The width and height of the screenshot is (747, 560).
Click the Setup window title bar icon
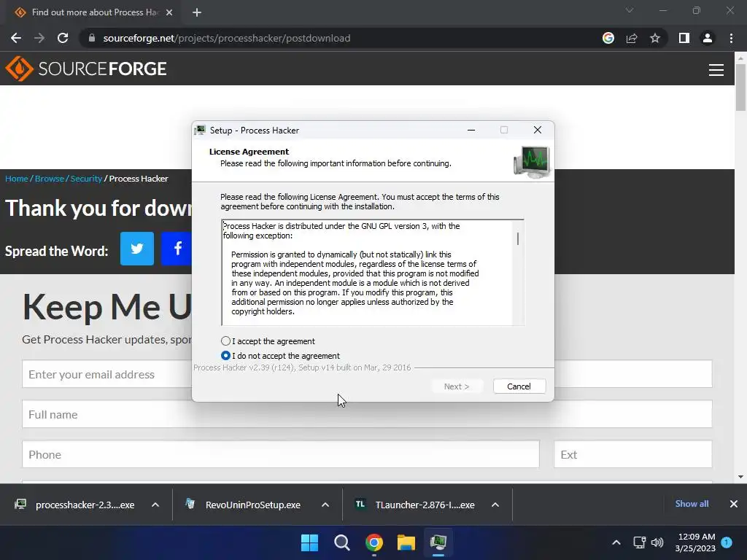click(201, 130)
